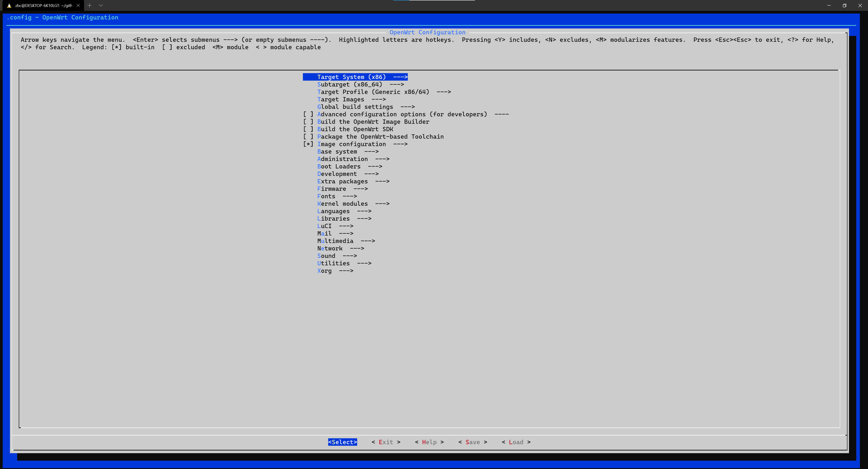Click the Linux penguin tab icon
The image size is (868, 469).
click(9, 5)
